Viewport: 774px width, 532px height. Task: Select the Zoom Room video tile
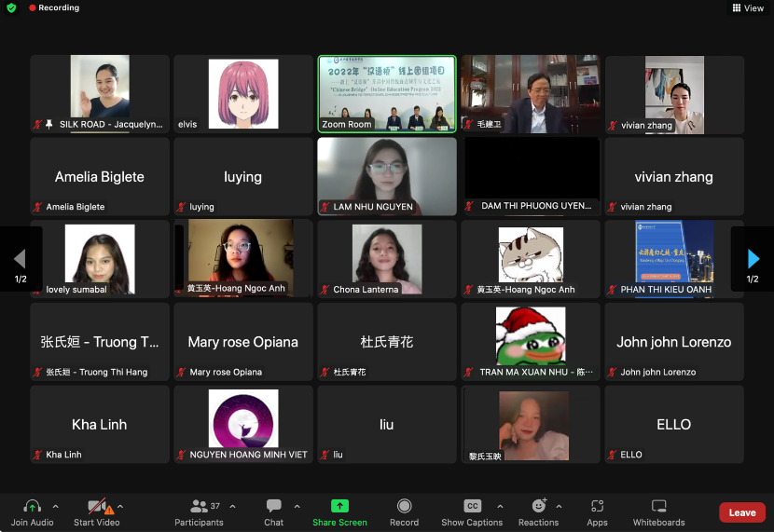(x=386, y=93)
